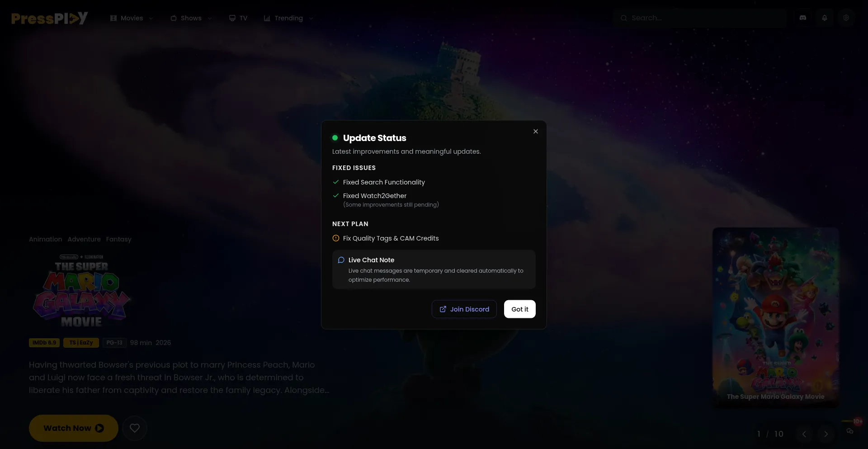Expand the Trending dropdown chevron
The image size is (868, 449).
(x=311, y=19)
